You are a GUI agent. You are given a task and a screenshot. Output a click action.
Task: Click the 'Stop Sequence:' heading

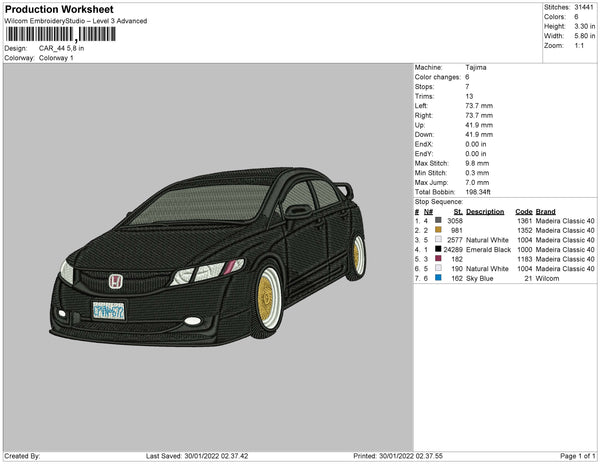[439, 202]
